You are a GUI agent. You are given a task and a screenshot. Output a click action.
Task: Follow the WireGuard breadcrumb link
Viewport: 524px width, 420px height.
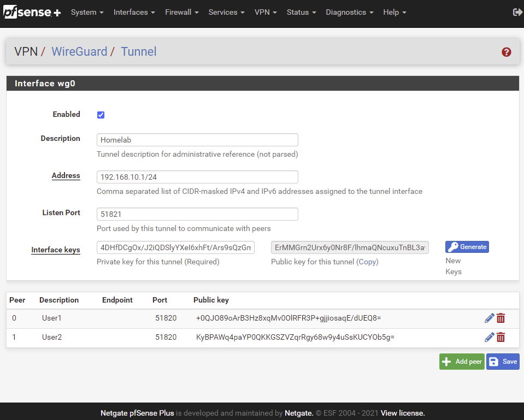click(79, 52)
